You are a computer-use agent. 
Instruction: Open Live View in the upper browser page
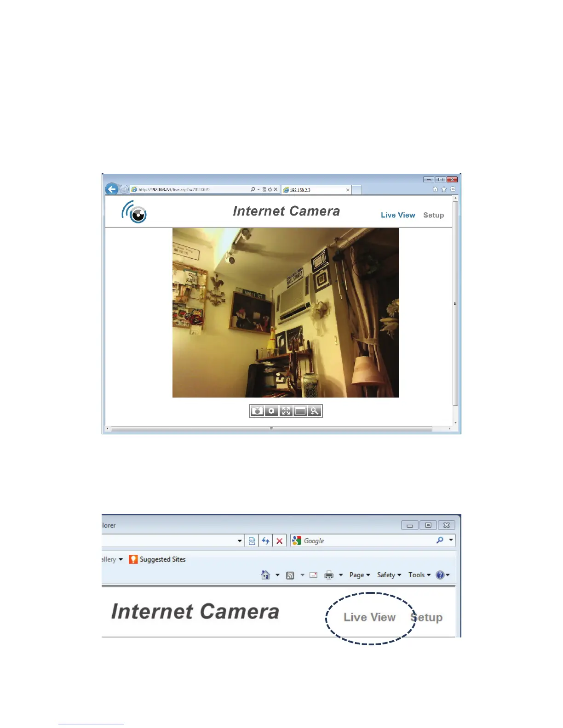point(398,215)
